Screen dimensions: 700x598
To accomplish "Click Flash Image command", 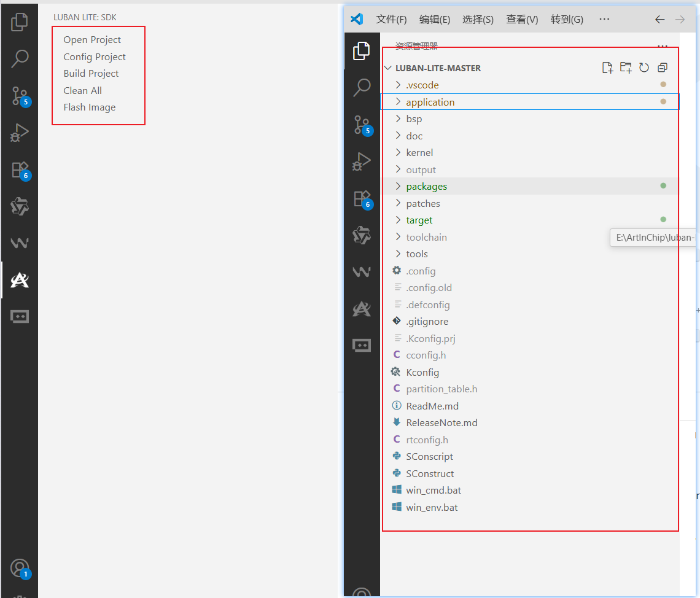I will pos(89,107).
